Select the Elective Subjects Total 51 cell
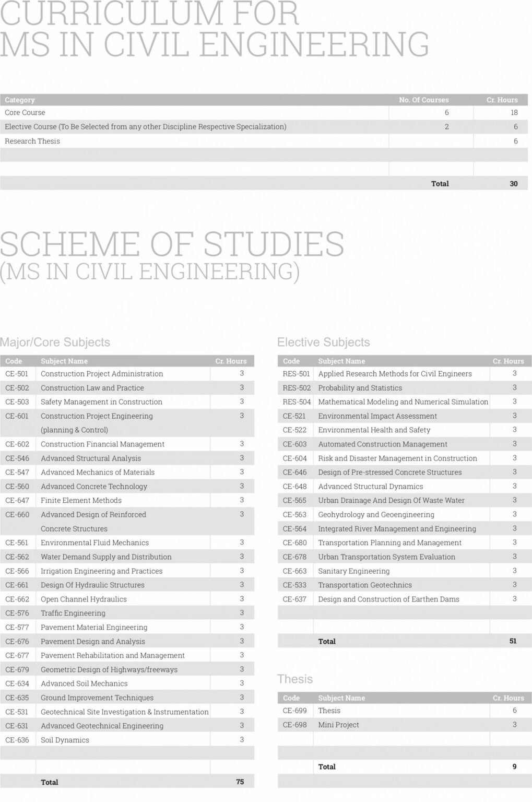The image size is (532, 802). 514,641
